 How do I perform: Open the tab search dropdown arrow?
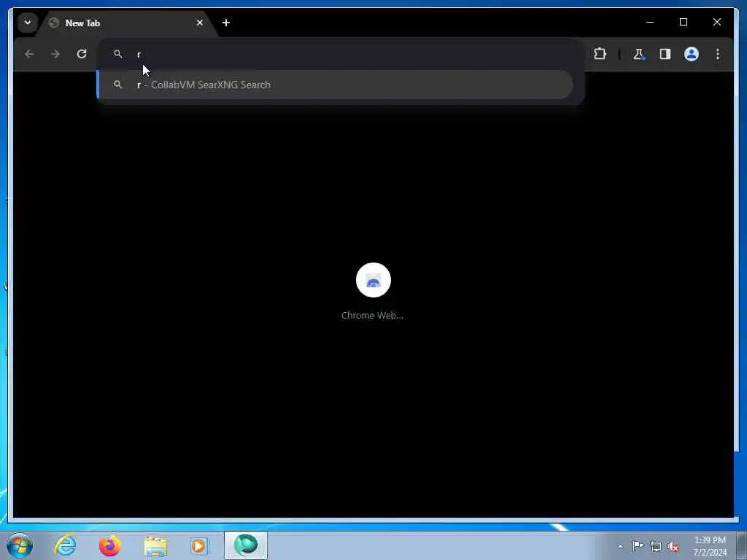[x=28, y=23]
